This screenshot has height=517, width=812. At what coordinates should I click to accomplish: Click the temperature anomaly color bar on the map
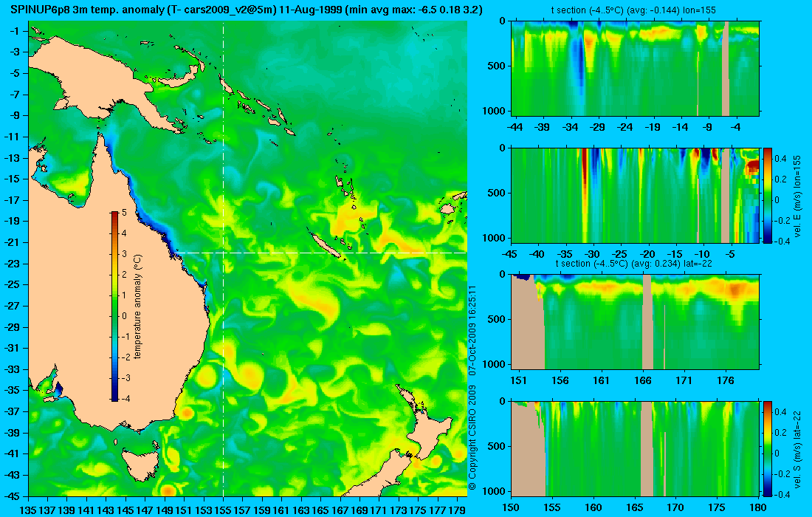coord(114,307)
